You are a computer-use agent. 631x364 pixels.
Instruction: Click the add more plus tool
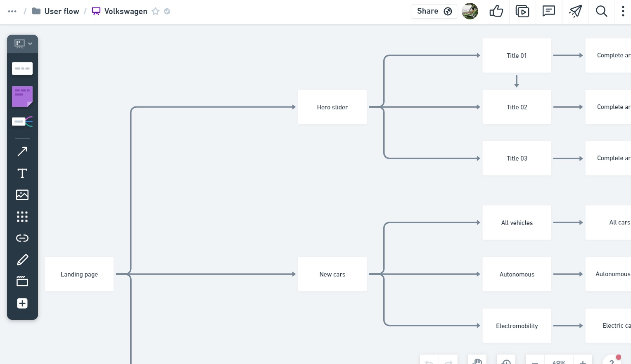[22, 303]
